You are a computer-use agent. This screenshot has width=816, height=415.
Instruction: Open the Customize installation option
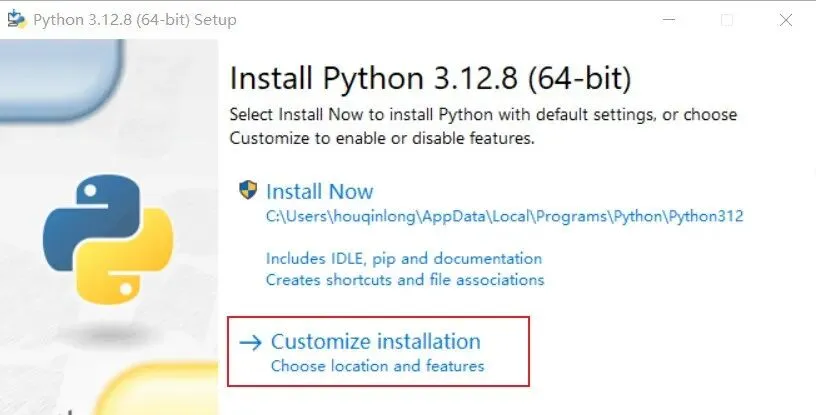(x=375, y=342)
